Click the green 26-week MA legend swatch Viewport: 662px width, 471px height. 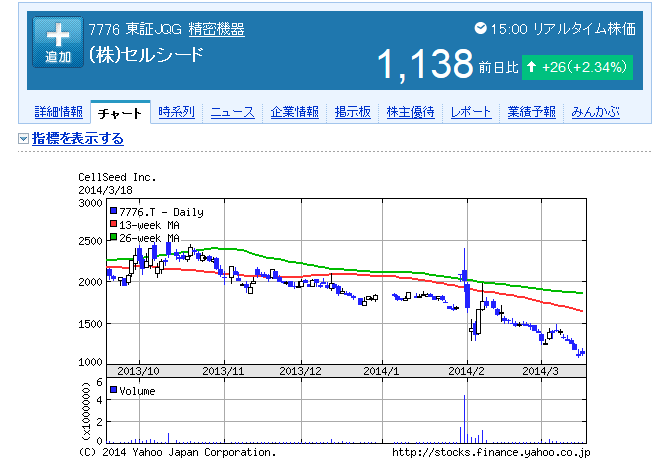(113, 237)
